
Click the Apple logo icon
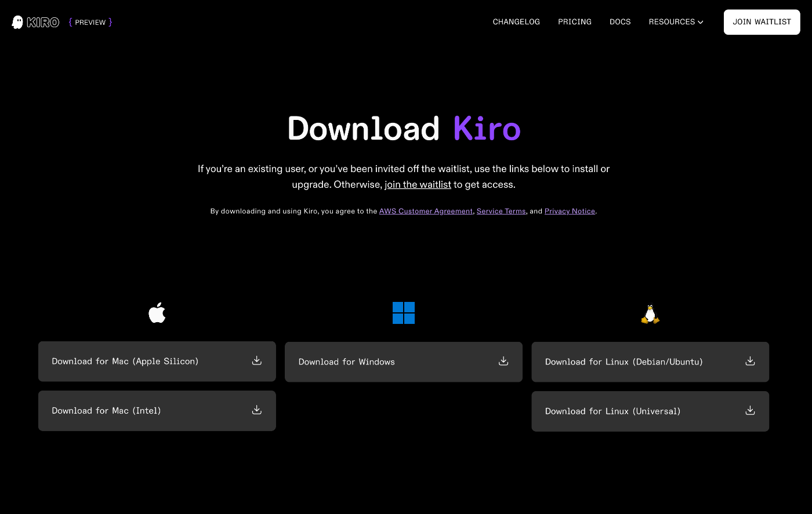[157, 313]
